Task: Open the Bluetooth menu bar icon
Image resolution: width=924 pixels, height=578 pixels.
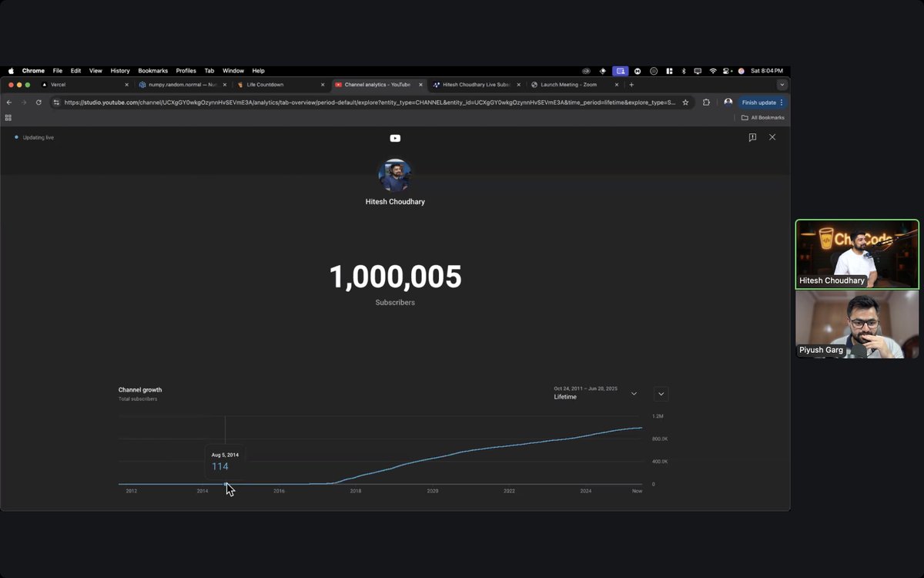Action: tap(684, 71)
